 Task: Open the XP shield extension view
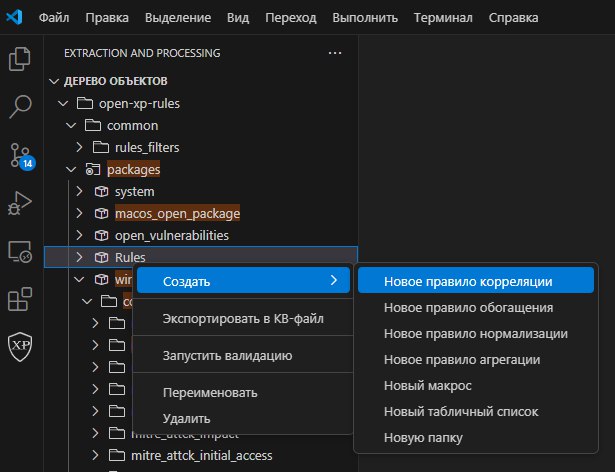[x=20, y=346]
